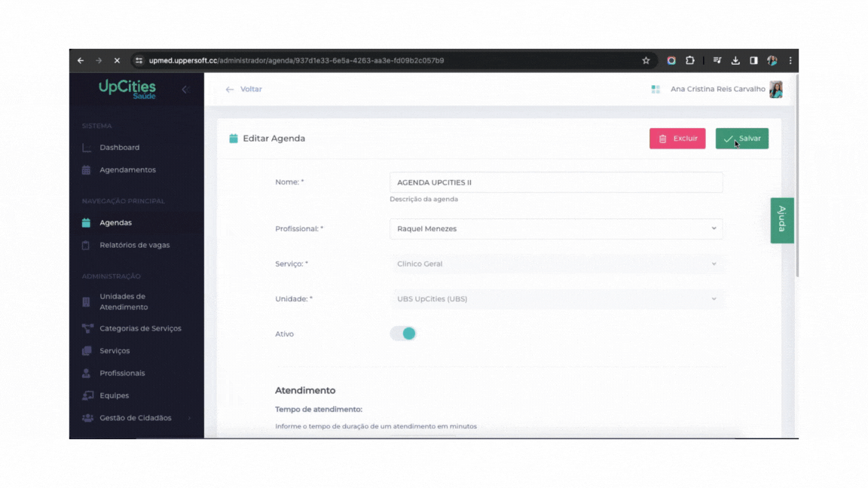The width and height of the screenshot is (868, 488).
Task: Collapse the sidebar with double-chevron icon
Action: pyautogui.click(x=185, y=89)
